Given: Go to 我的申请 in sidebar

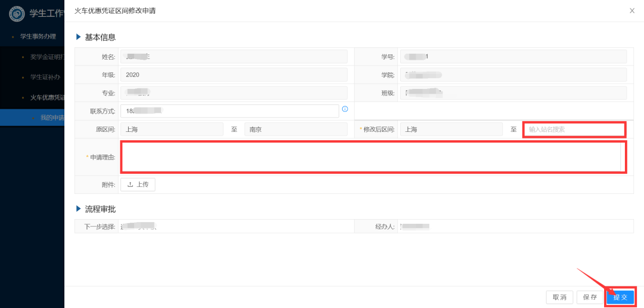Looking at the screenshot, I should point(51,118).
